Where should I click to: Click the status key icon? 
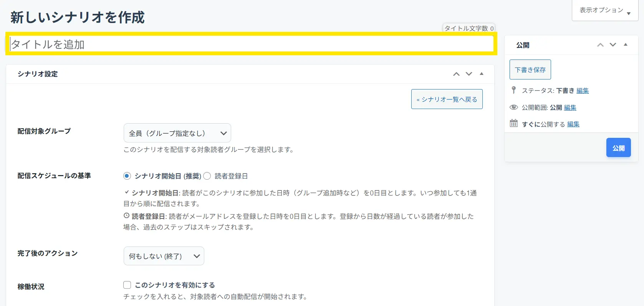click(513, 90)
